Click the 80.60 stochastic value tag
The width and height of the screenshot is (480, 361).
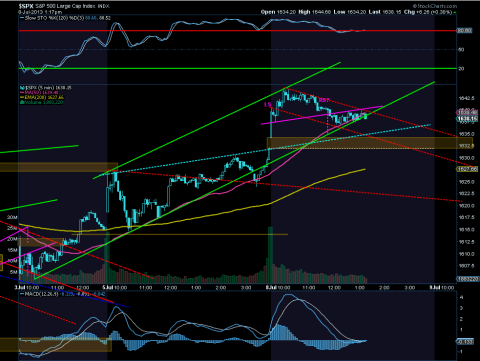click(464, 30)
